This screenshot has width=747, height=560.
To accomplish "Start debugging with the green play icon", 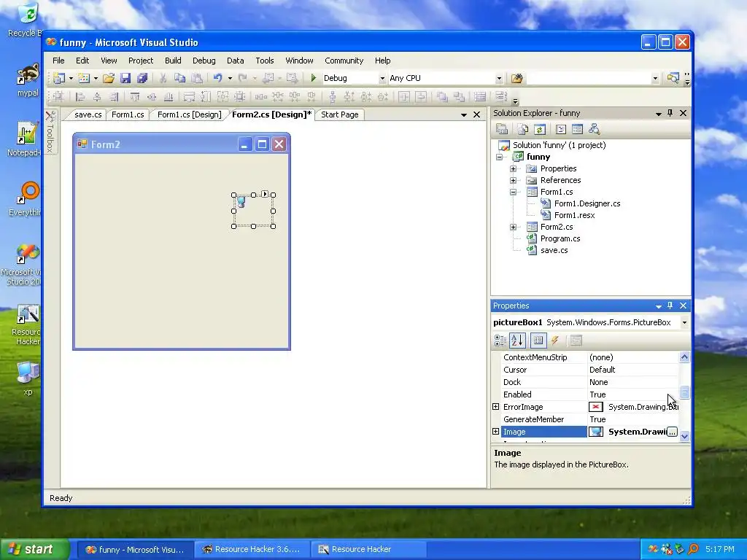I will (314, 77).
